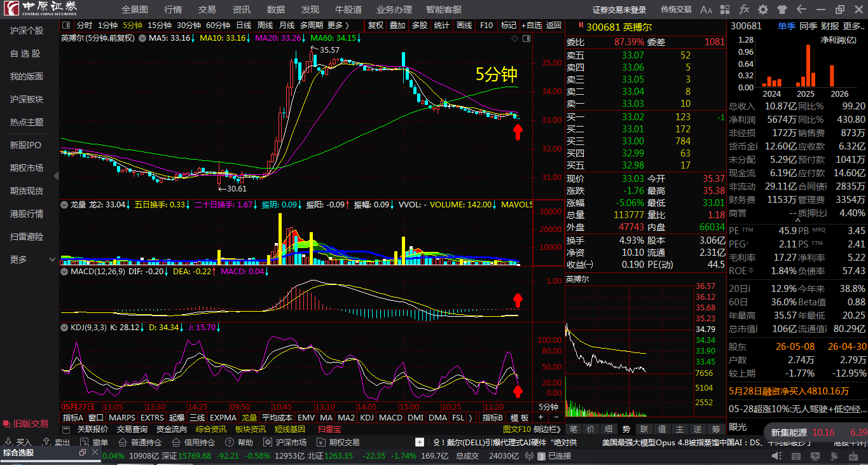Toggle the MACD panel header circle
Screen dimensions: 868x465
tap(64, 272)
